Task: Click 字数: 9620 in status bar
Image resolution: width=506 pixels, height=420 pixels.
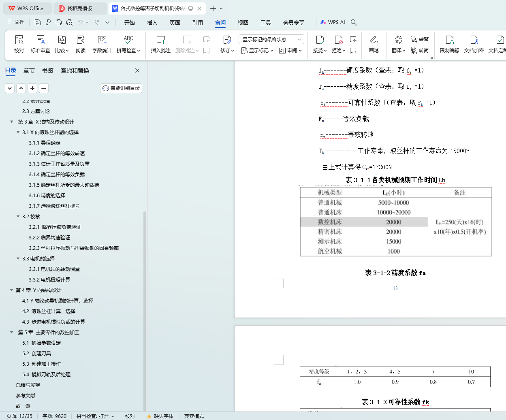Action: click(x=54, y=416)
